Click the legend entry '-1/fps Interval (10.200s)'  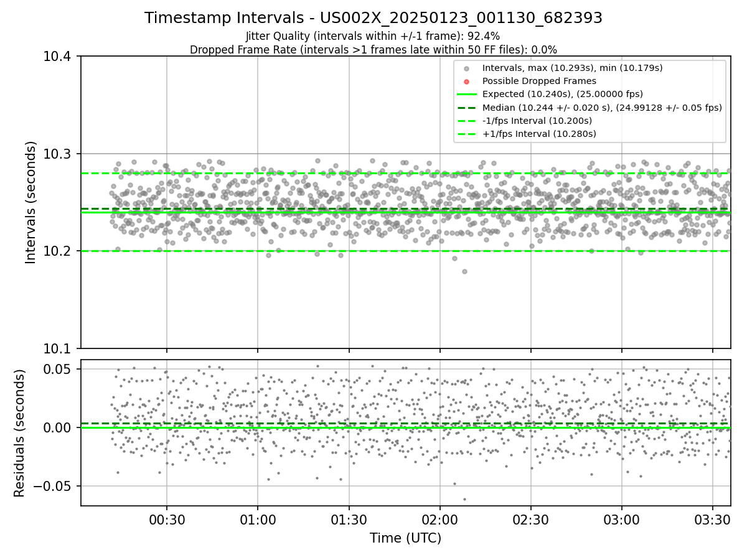(x=537, y=121)
